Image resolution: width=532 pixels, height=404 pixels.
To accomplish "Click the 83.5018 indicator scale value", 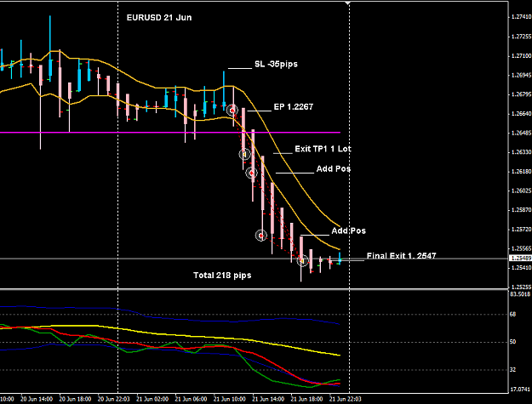I will coord(520,293).
